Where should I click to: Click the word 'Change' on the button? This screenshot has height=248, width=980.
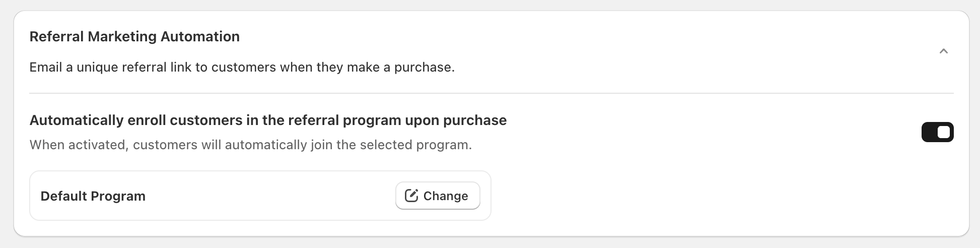click(x=446, y=196)
